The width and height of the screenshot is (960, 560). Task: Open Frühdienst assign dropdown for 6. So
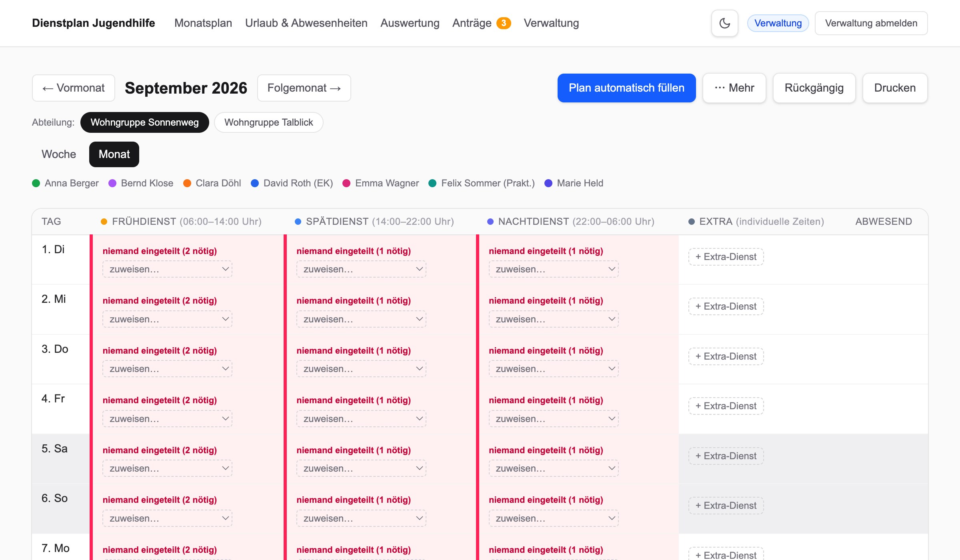(167, 518)
